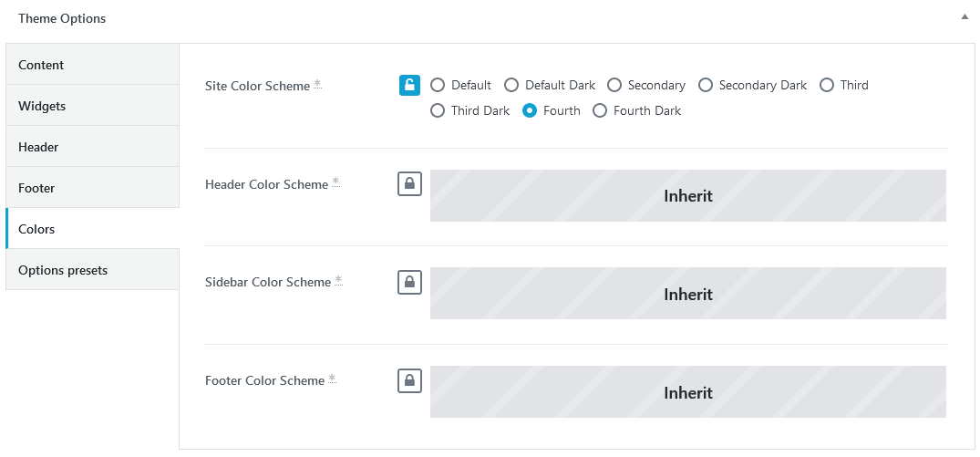Unlock the Footer Color Scheme padlock

click(409, 380)
